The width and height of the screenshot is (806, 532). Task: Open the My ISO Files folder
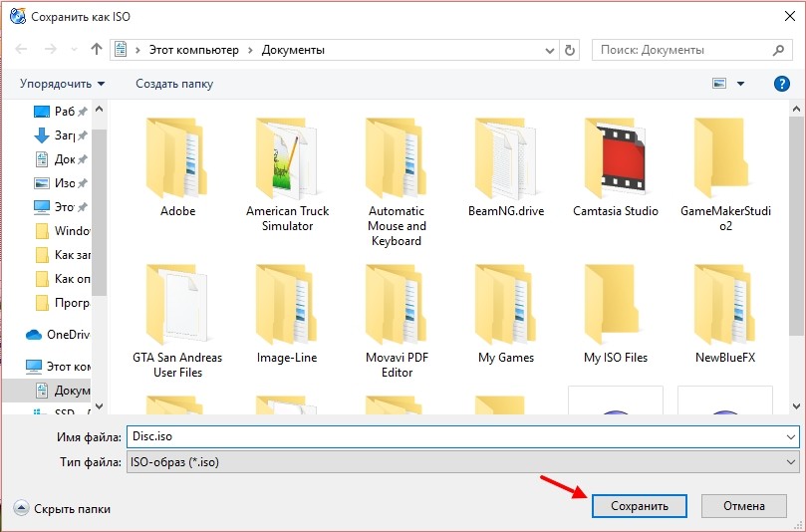click(x=616, y=306)
